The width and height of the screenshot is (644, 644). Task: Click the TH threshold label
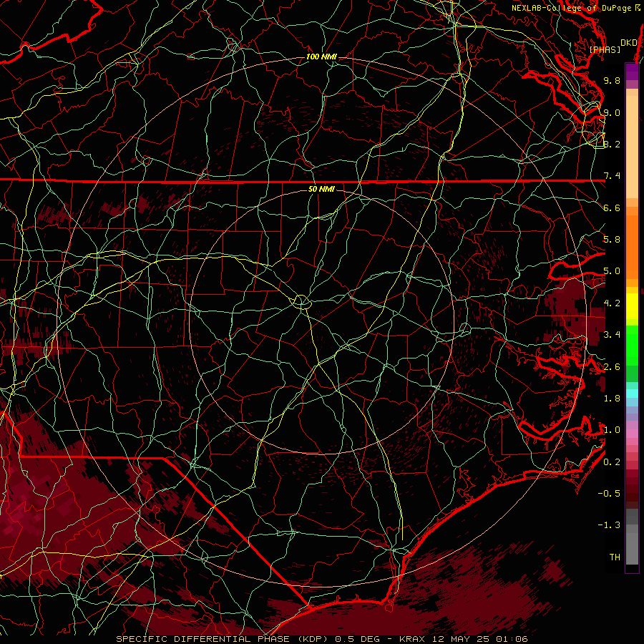click(615, 557)
